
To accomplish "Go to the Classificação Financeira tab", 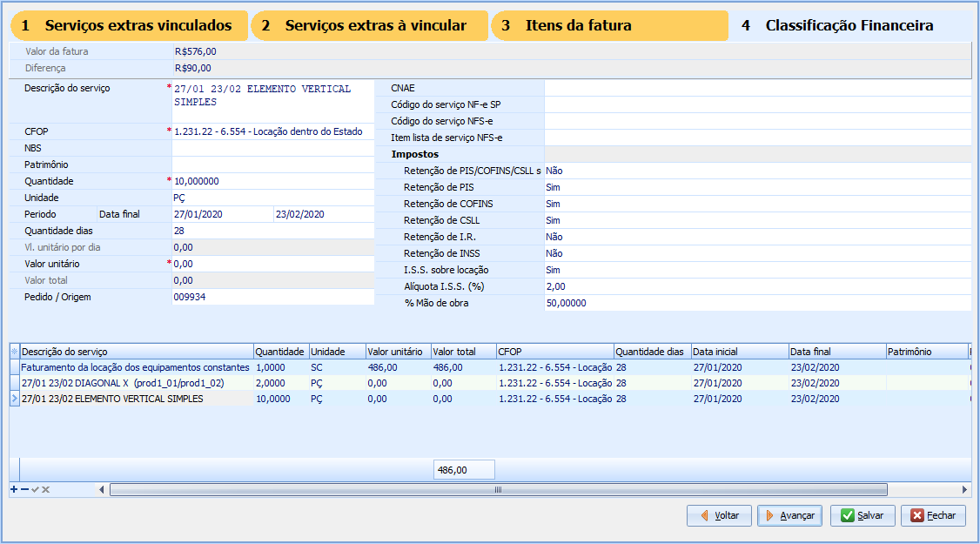I will [850, 25].
